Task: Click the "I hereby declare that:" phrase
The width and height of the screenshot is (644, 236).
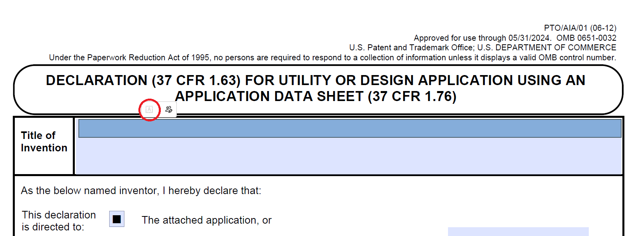Action: (212, 190)
